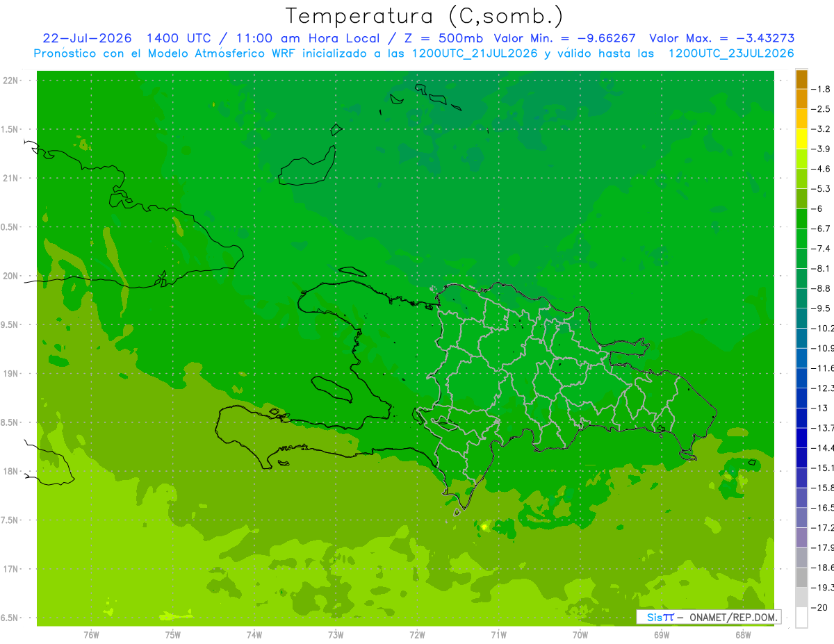This screenshot has height=644, width=834.
Task: Click legend value '-4.6'
Action: (x=821, y=169)
